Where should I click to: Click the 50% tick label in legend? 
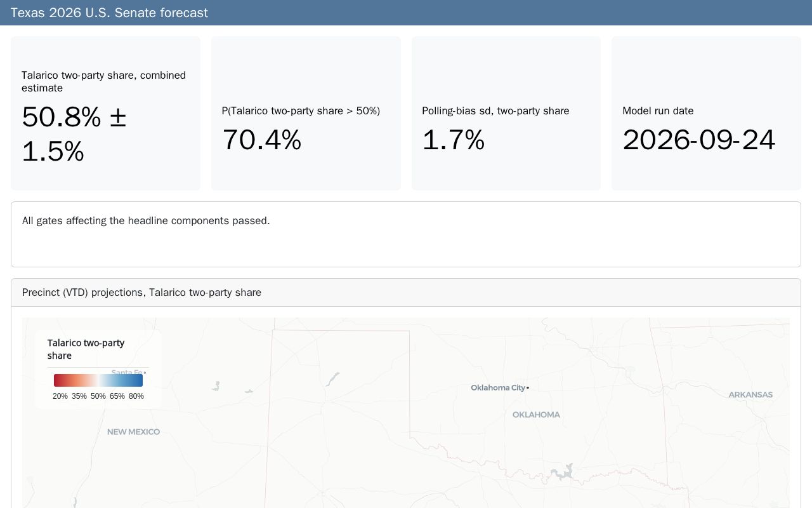(98, 396)
